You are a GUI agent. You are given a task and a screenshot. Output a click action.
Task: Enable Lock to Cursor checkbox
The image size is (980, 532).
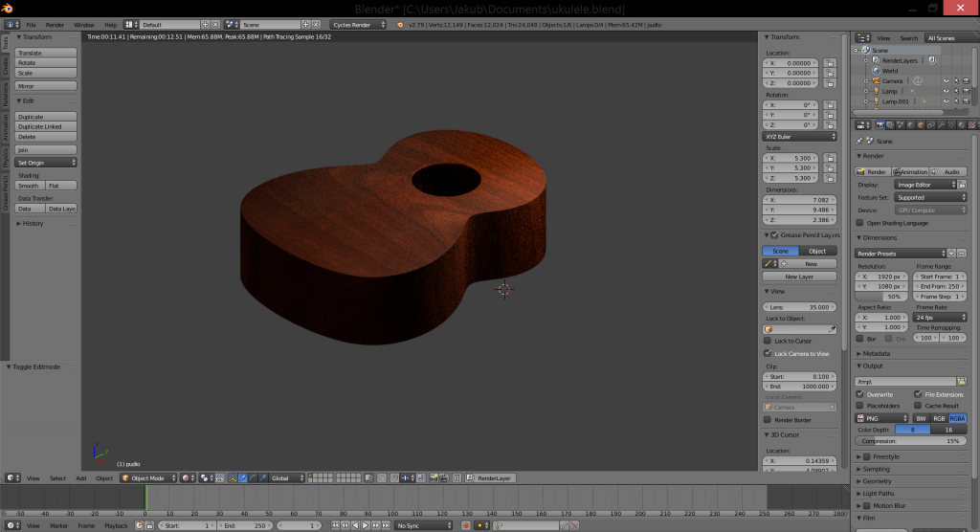click(x=768, y=341)
